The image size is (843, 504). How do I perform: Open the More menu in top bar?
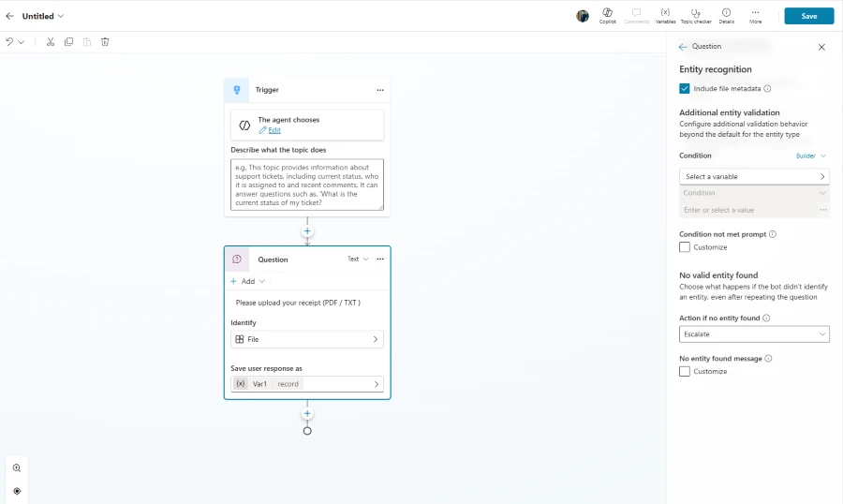click(x=755, y=15)
